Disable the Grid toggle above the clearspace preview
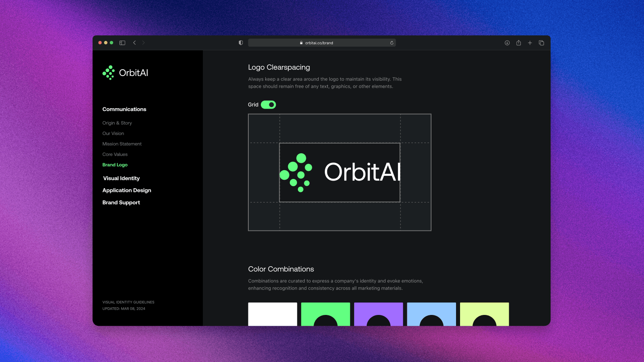Screen dimensions: 644x362 [269, 105]
